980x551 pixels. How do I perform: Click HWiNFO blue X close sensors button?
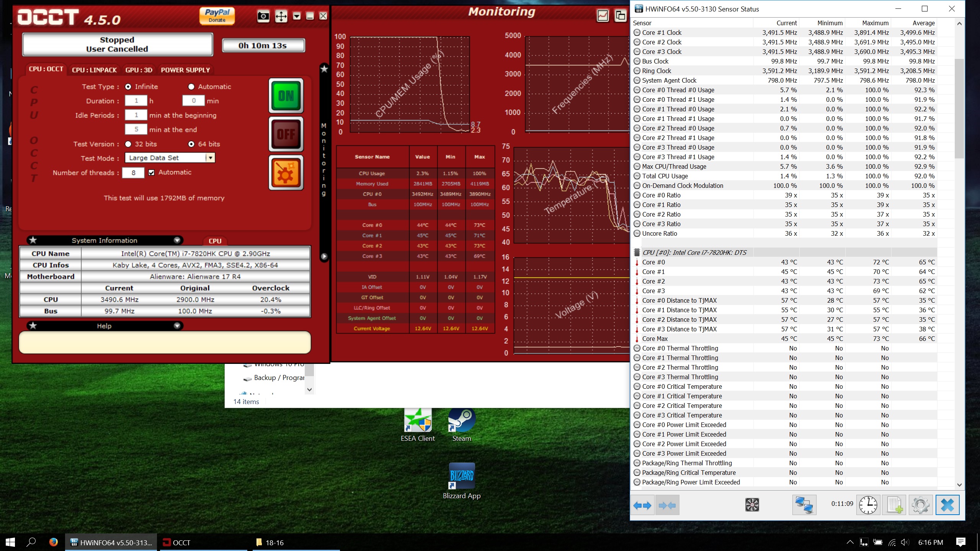click(947, 505)
